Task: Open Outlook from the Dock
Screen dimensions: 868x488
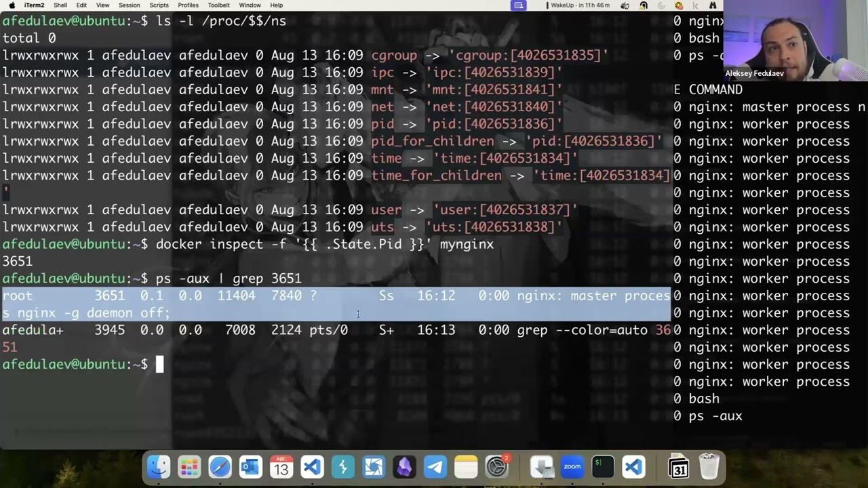Action: click(251, 467)
